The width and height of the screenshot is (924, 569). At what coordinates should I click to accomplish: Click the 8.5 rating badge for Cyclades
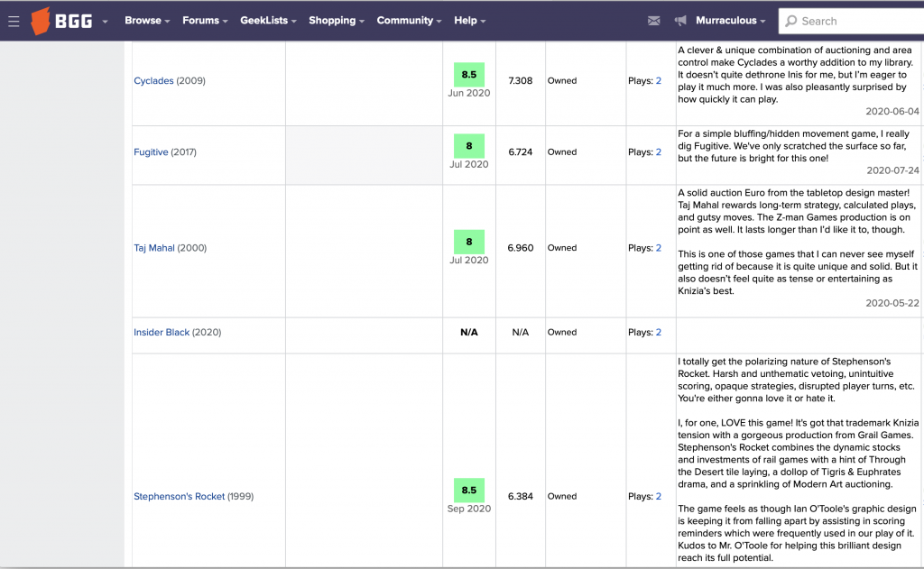(469, 75)
